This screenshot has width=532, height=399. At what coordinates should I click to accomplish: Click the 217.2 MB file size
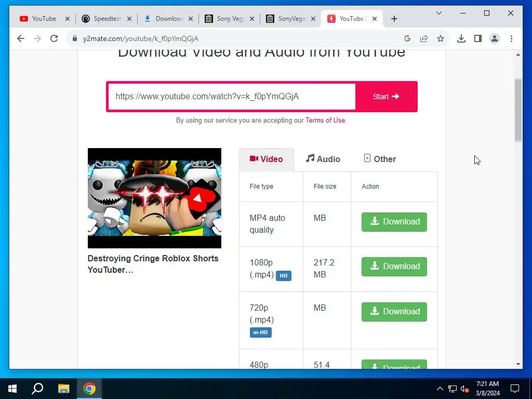(x=324, y=269)
